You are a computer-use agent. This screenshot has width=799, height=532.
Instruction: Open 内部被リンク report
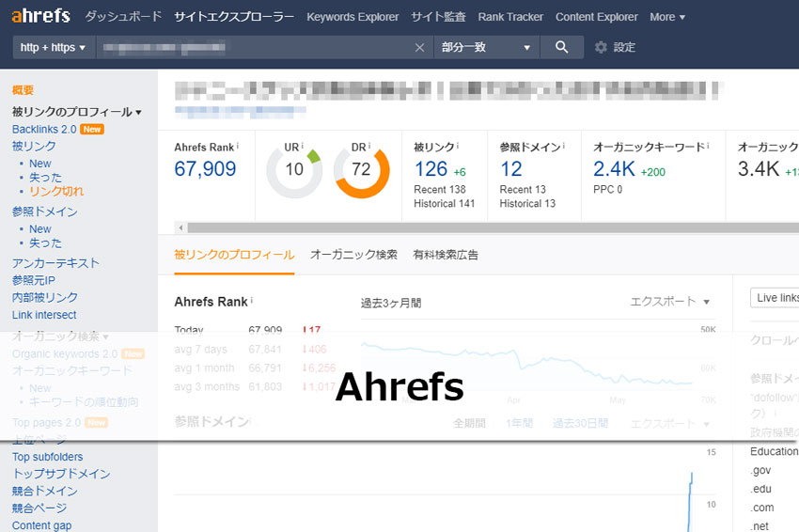pyautogui.click(x=45, y=298)
